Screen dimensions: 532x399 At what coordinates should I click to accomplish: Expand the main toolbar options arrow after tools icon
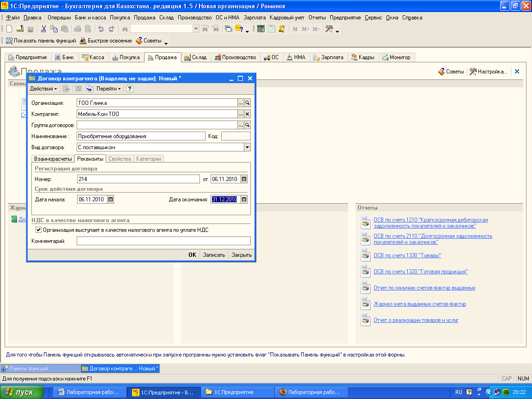click(337, 31)
